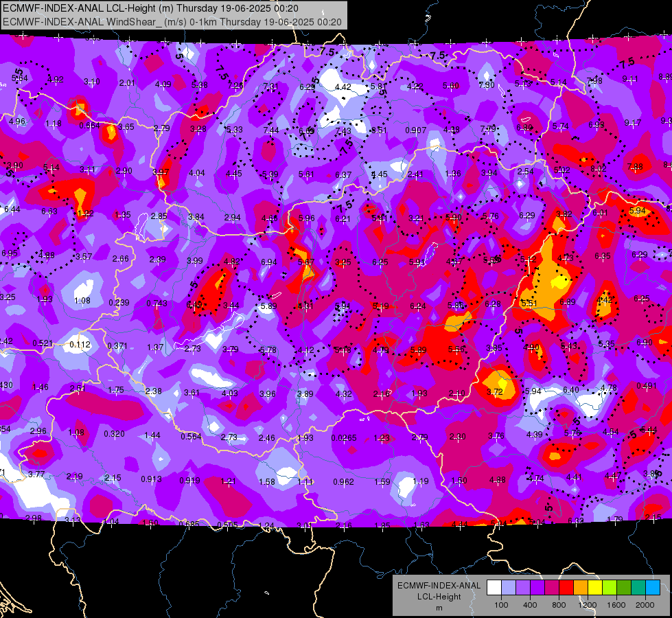Image resolution: width=672 pixels, height=618 pixels.
Task: Click the wind shear value '5.64'
Action: pyautogui.click(x=20, y=78)
